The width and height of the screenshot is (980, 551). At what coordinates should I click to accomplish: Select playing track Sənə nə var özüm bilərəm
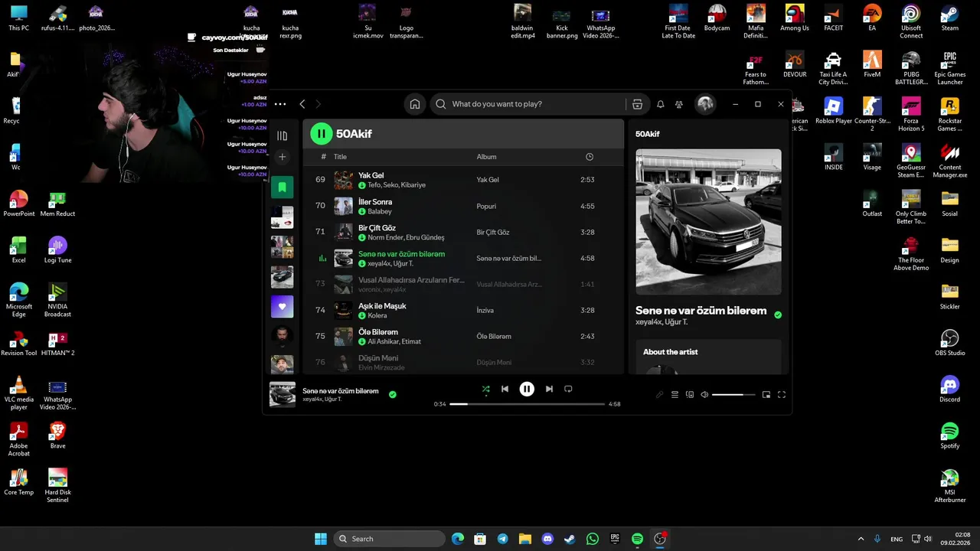point(463,258)
